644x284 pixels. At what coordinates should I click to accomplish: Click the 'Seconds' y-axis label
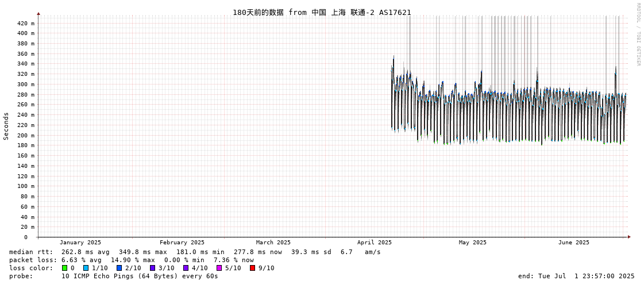pyautogui.click(x=6, y=126)
